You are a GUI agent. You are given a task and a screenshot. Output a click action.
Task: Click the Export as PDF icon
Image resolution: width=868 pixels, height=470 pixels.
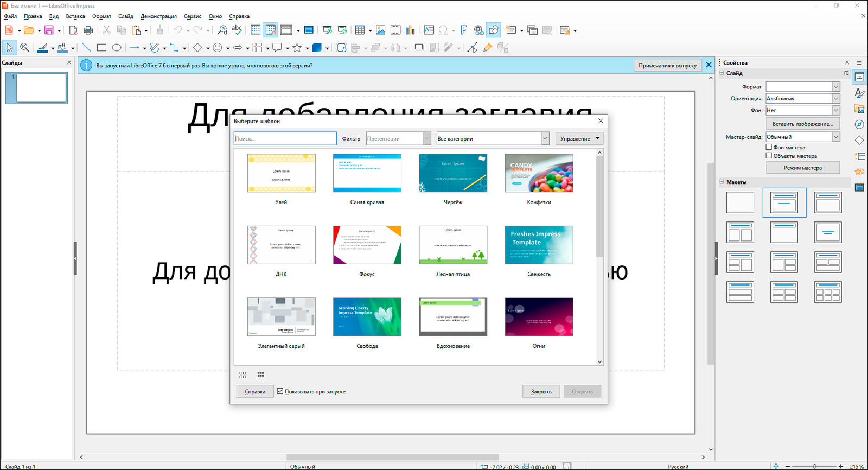pos(73,30)
